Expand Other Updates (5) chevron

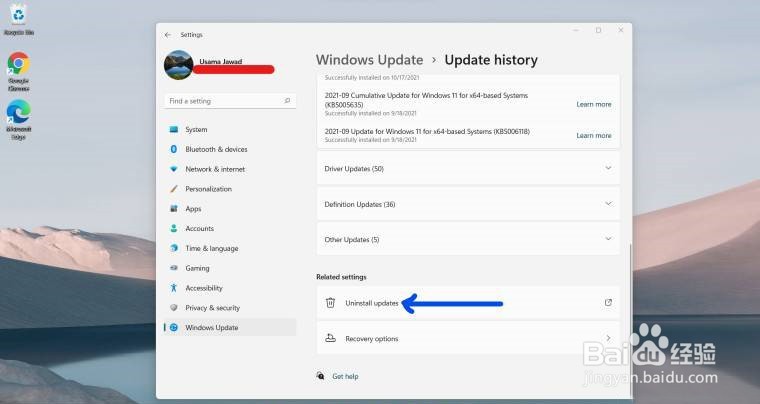click(x=608, y=239)
